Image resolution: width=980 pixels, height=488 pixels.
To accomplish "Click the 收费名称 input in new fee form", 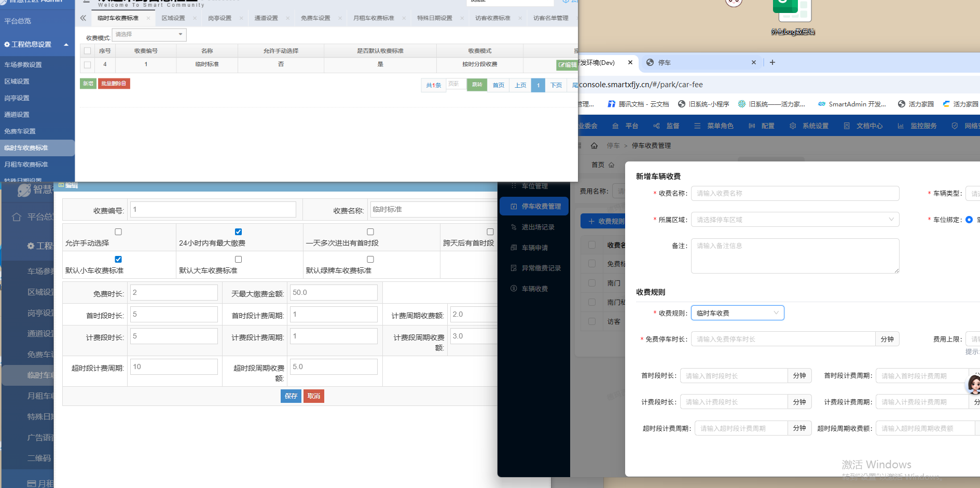I will (794, 194).
